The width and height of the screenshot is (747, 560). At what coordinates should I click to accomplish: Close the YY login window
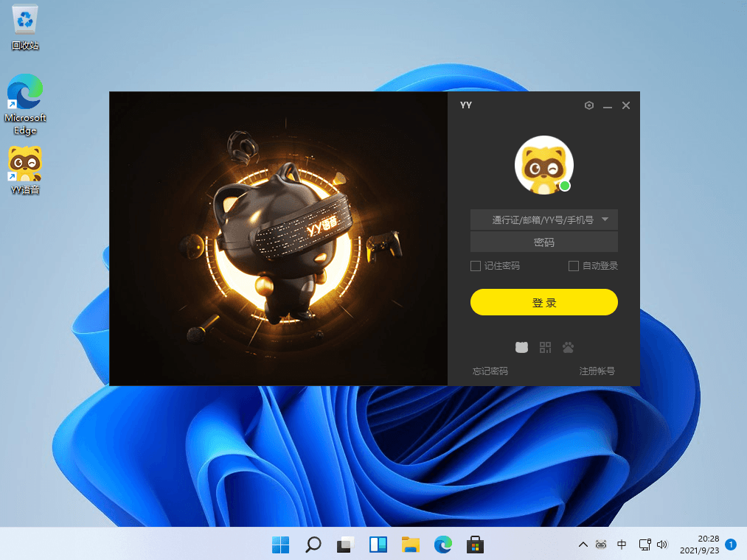click(x=626, y=105)
